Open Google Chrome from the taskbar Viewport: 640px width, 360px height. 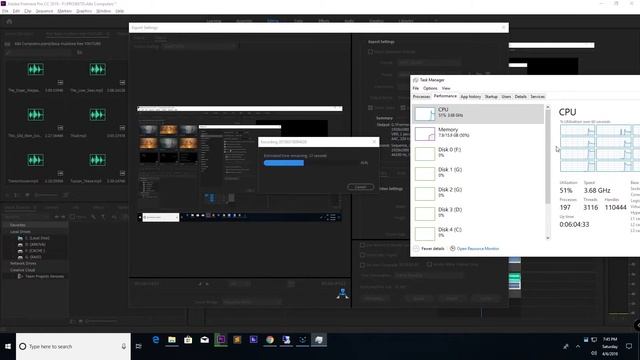pos(270,340)
